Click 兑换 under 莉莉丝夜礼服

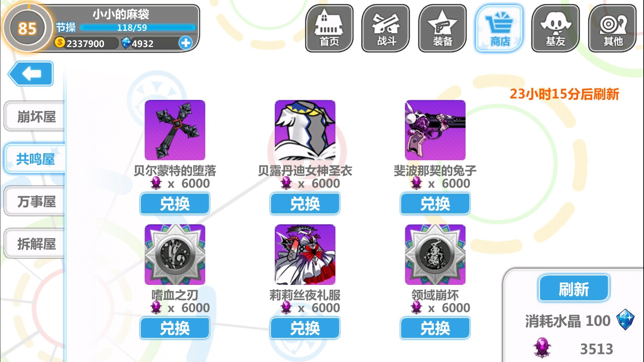(x=305, y=328)
